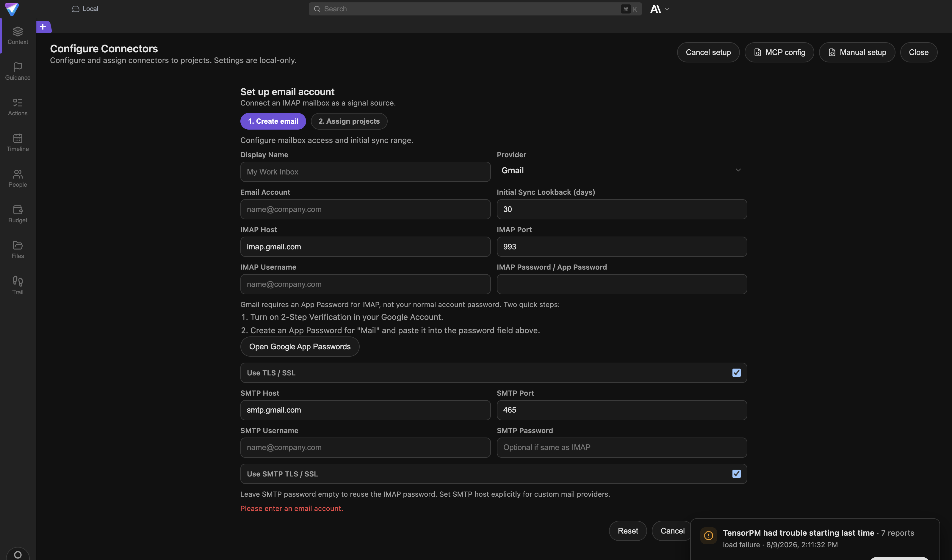Image resolution: width=952 pixels, height=560 pixels.
Task: Open the Trail footsteps section
Action: click(x=18, y=286)
